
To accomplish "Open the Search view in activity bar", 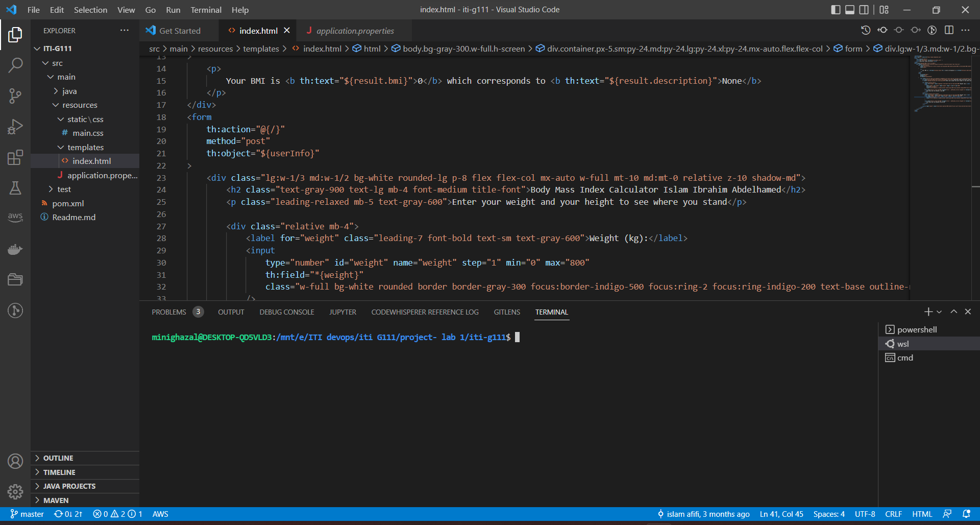I will [15, 65].
